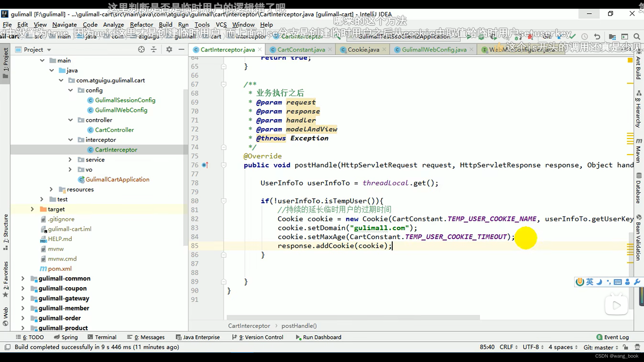
Task: Expand the target folder
Action: tap(32, 209)
